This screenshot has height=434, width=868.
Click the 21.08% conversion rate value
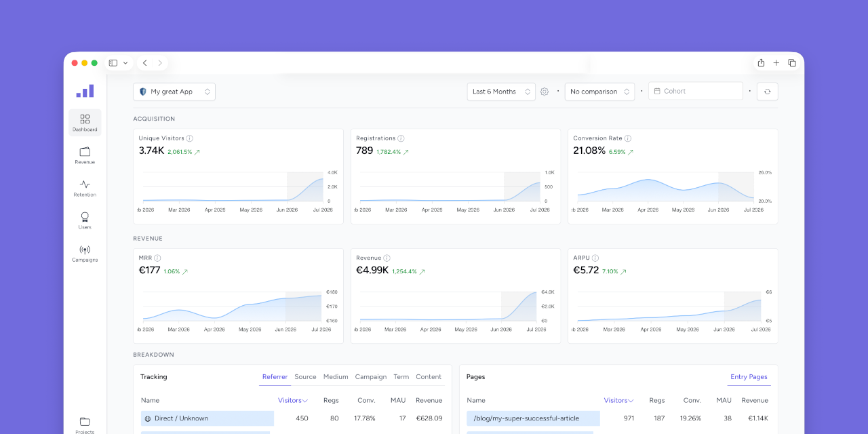click(x=589, y=151)
